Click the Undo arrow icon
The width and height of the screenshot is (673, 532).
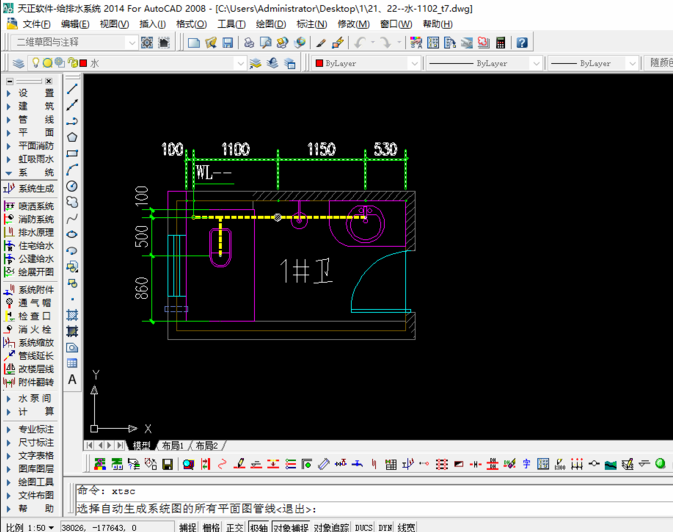[360, 43]
